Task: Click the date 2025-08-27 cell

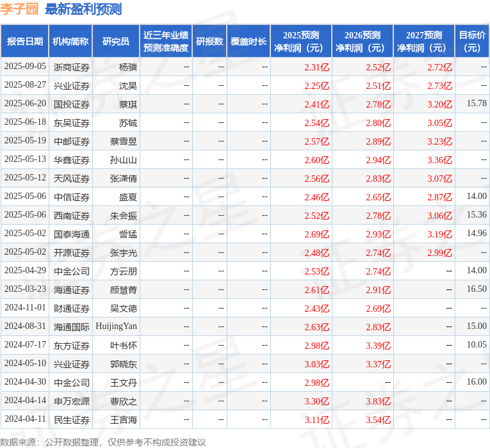Action: (x=25, y=85)
